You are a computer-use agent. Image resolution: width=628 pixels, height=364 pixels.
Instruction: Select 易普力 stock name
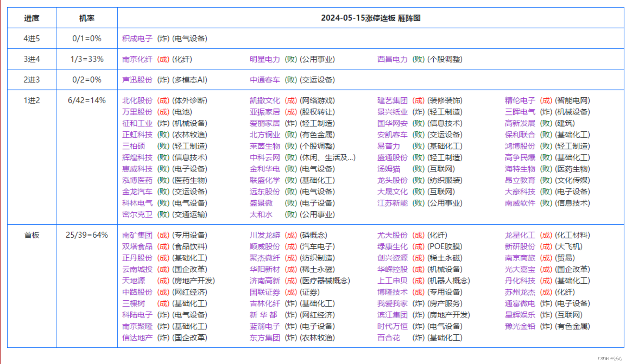[x=389, y=146]
